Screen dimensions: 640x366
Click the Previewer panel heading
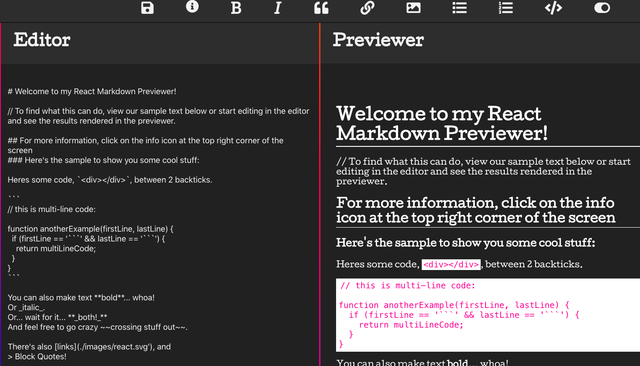coord(378,40)
